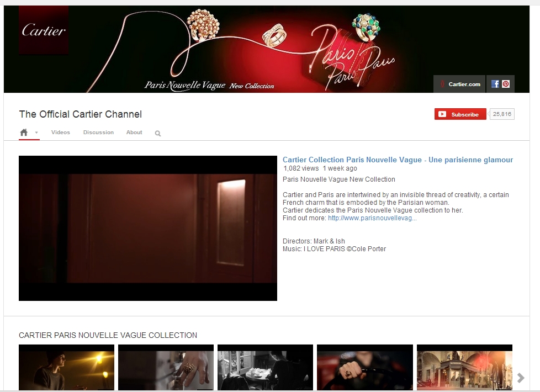
Task: Open thumbnail of hand on steering wheel
Action: pyautogui.click(x=365, y=367)
